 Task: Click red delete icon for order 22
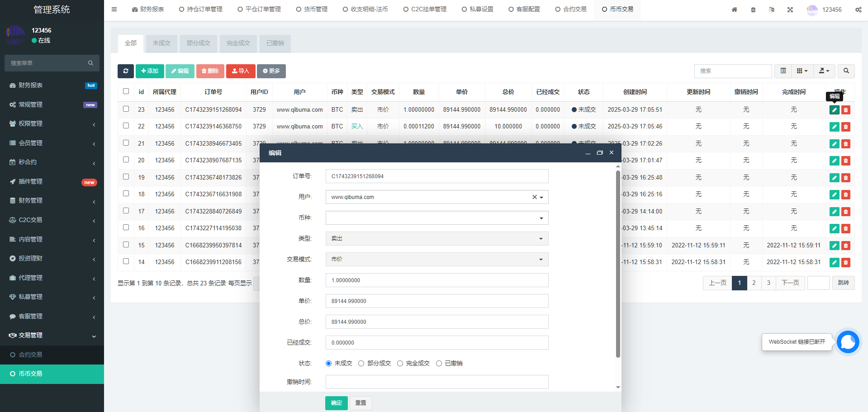tap(845, 127)
